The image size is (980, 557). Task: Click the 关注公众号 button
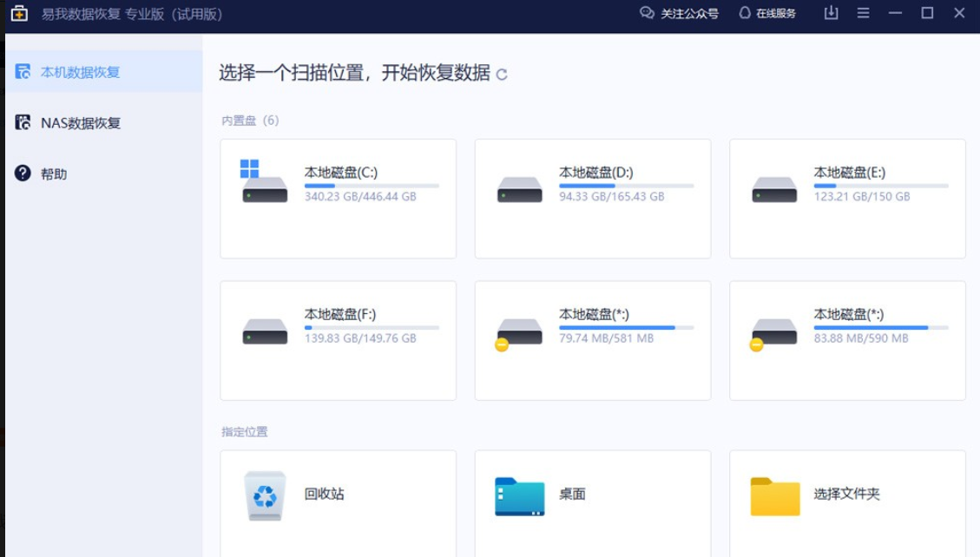point(679,13)
